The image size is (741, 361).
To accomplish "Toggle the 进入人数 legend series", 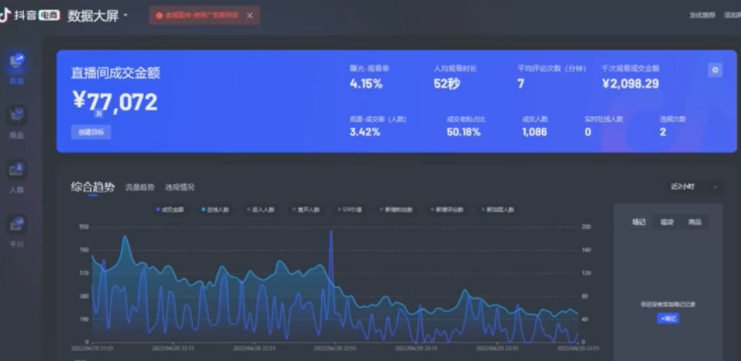I will pos(260,209).
